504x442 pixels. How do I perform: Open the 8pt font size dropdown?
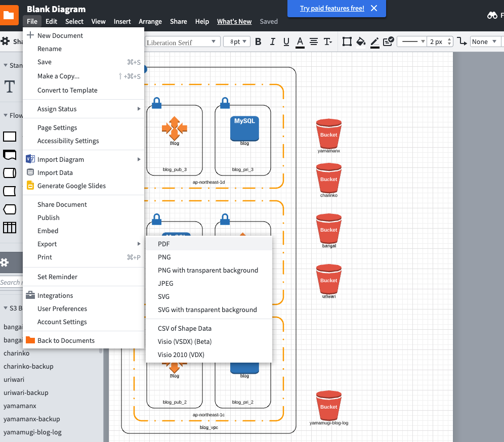[237, 42]
